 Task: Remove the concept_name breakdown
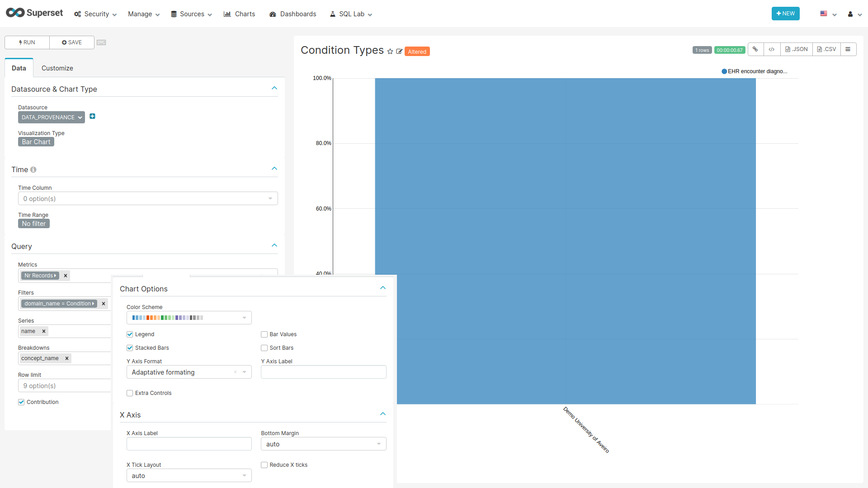[67, 358]
